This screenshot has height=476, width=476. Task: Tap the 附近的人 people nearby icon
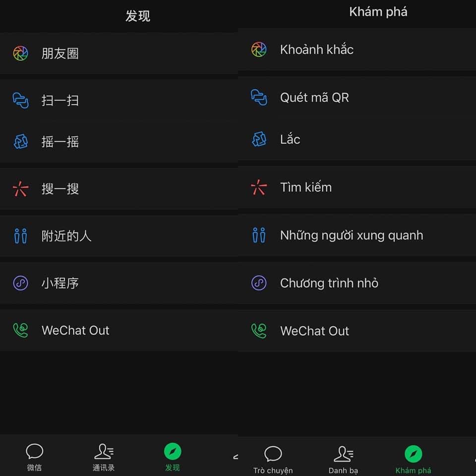[21, 236]
